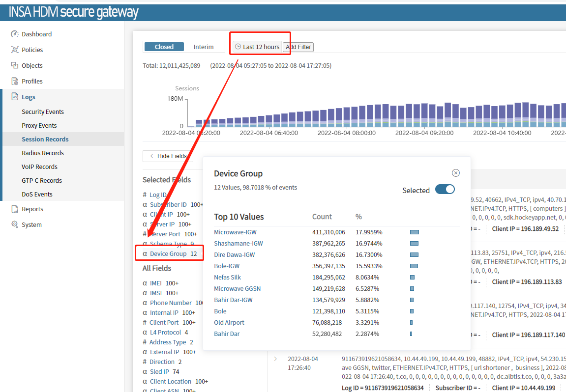This screenshot has height=392, width=566.
Task: Open Radius Records log page
Action: point(43,153)
